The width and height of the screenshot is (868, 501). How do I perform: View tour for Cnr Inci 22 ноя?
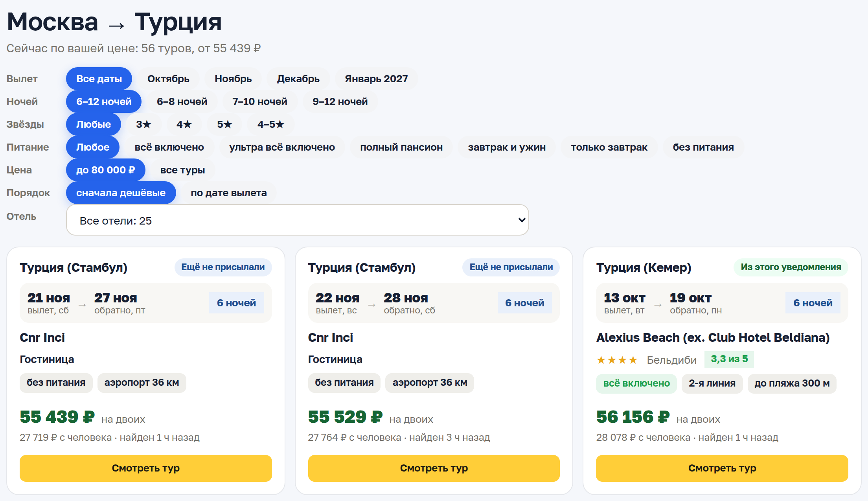click(x=434, y=468)
